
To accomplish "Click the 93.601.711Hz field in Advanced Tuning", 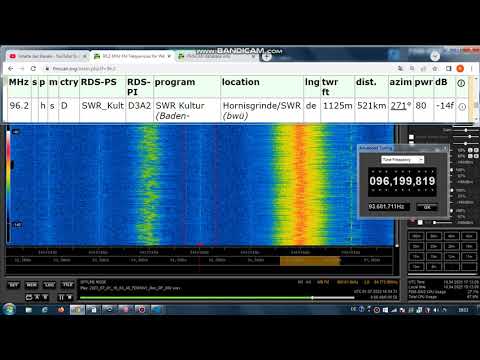I will click(388, 207).
